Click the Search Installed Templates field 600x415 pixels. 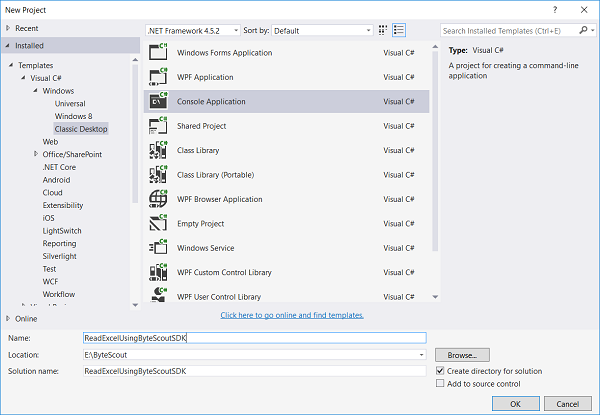(x=509, y=31)
